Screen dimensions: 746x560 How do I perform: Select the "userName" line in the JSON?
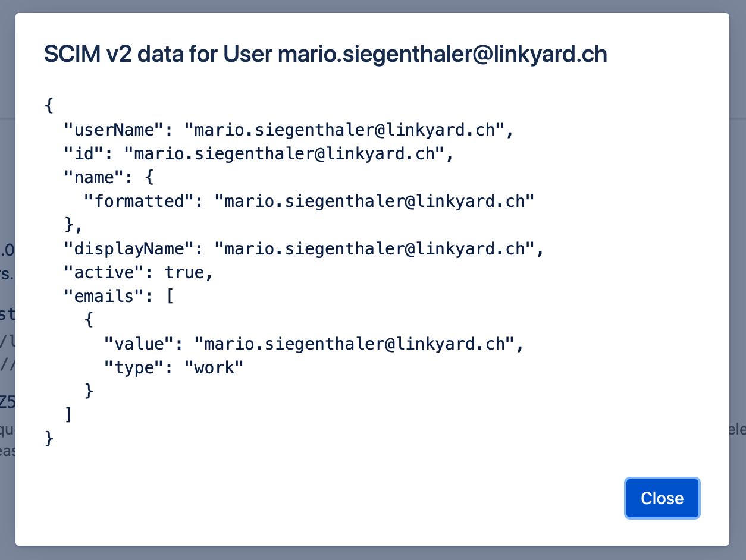pyautogui.click(x=289, y=130)
